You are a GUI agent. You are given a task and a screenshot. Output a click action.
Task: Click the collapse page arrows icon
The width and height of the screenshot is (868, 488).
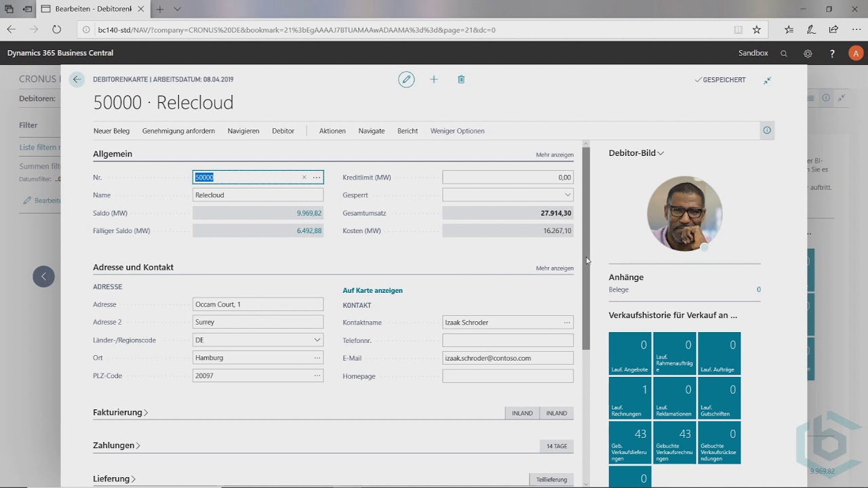(x=767, y=80)
